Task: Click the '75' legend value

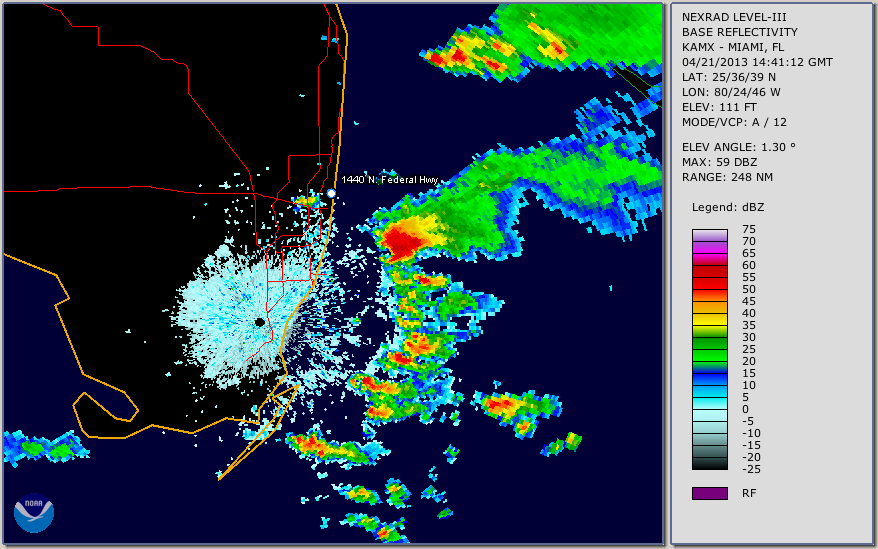Action: (749, 229)
